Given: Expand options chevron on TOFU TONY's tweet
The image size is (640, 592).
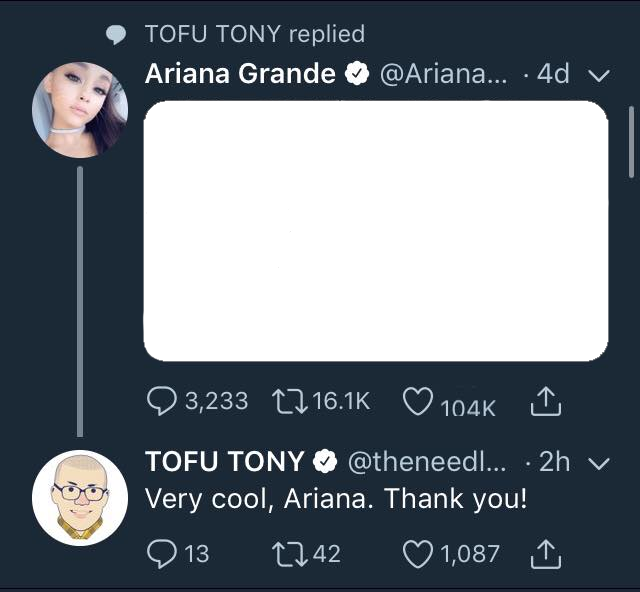Looking at the screenshot, I should pyautogui.click(x=600, y=462).
